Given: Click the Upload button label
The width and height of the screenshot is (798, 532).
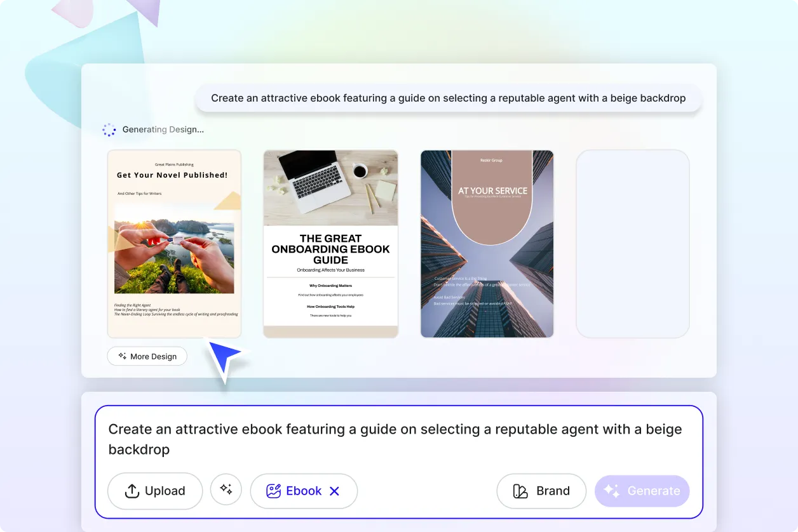Looking at the screenshot, I should click(x=165, y=491).
